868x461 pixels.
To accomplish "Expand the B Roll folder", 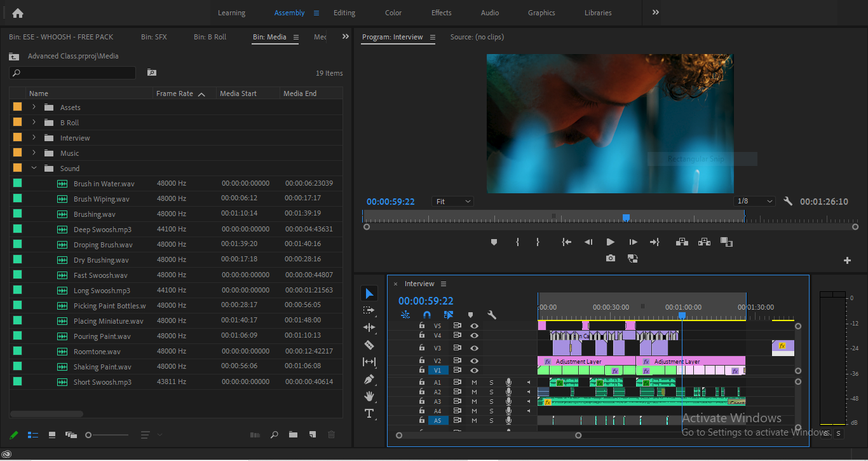I will click(x=34, y=123).
